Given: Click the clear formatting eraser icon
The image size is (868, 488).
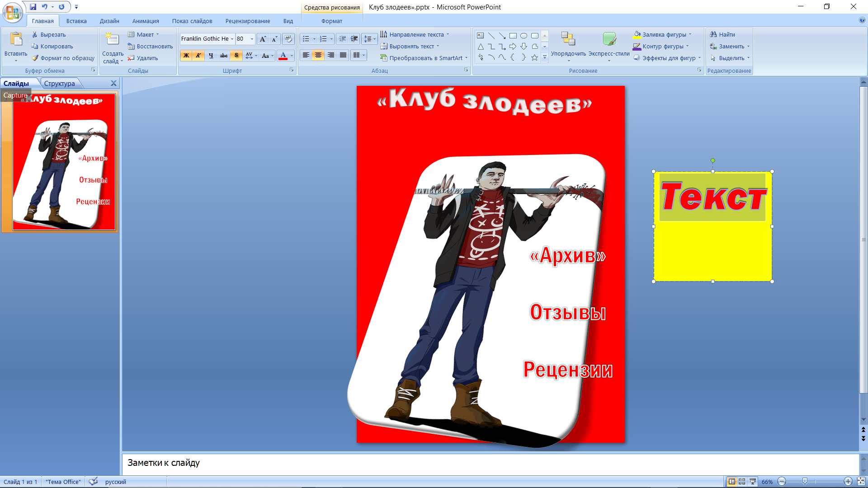Looking at the screenshot, I should pos(288,39).
